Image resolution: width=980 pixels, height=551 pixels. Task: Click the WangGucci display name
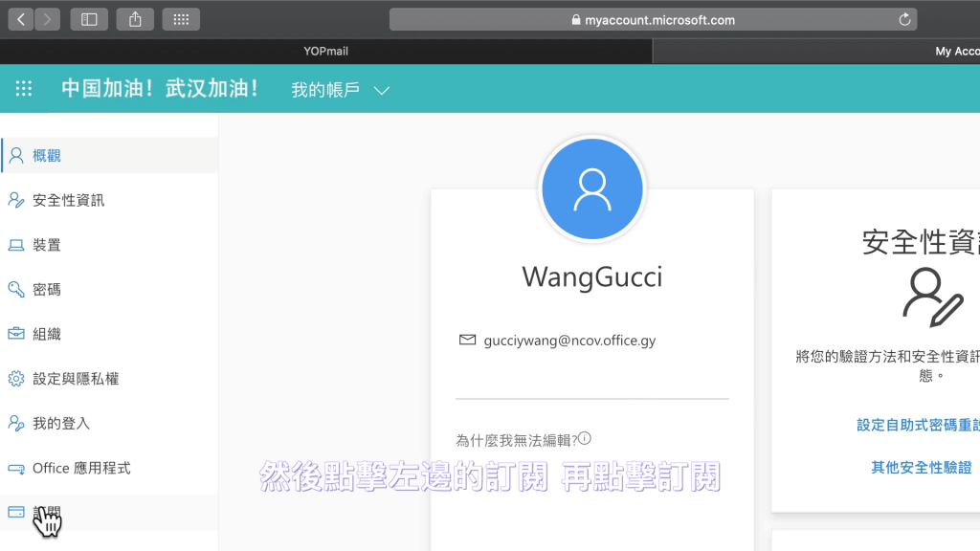pyautogui.click(x=591, y=276)
